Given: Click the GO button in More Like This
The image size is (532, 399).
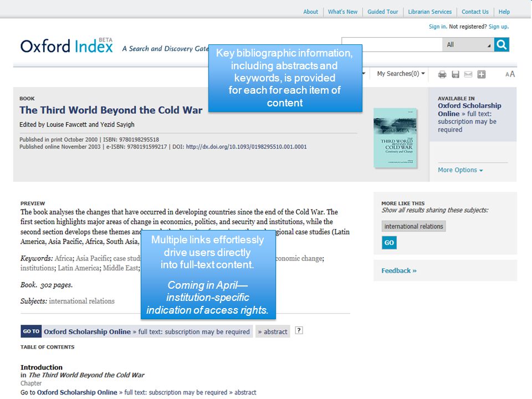Looking at the screenshot, I should click(x=389, y=243).
